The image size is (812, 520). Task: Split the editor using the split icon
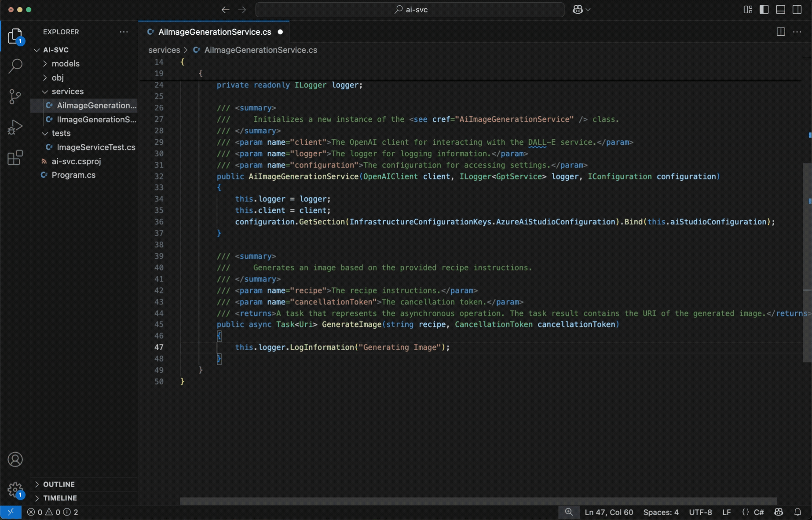point(780,31)
